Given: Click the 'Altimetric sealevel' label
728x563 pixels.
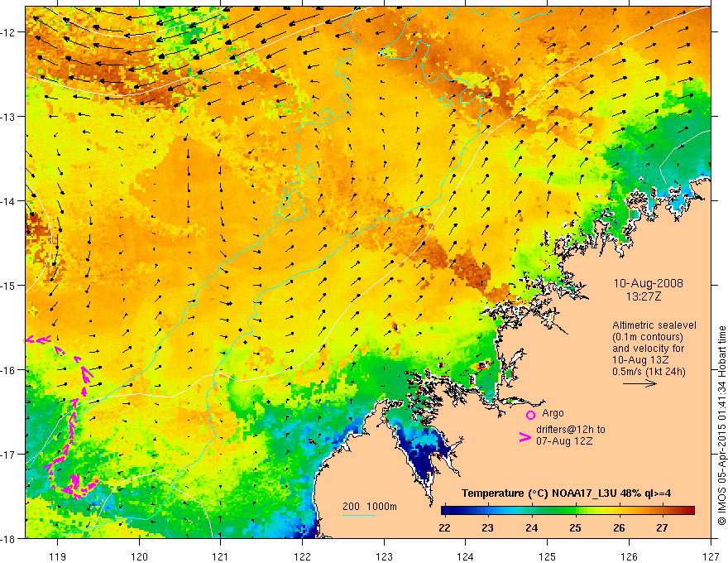Looking at the screenshot, I should (x=654, y=325).
